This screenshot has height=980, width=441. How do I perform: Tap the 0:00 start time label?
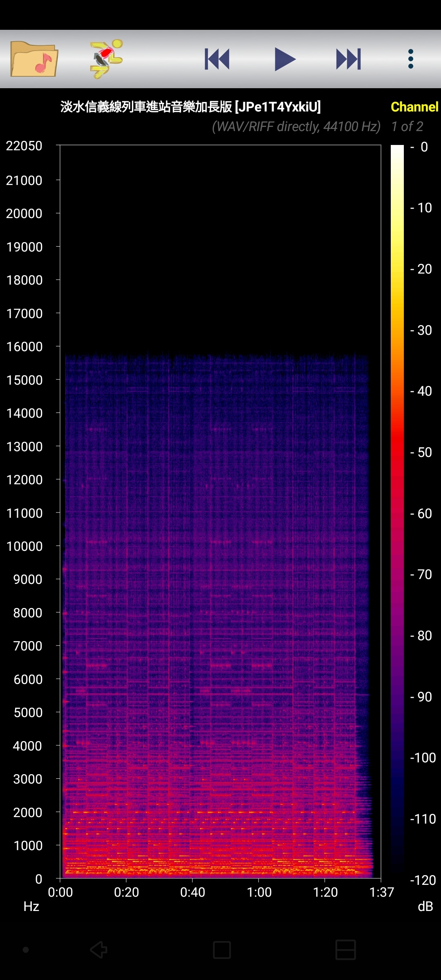(x=60, y=892)
